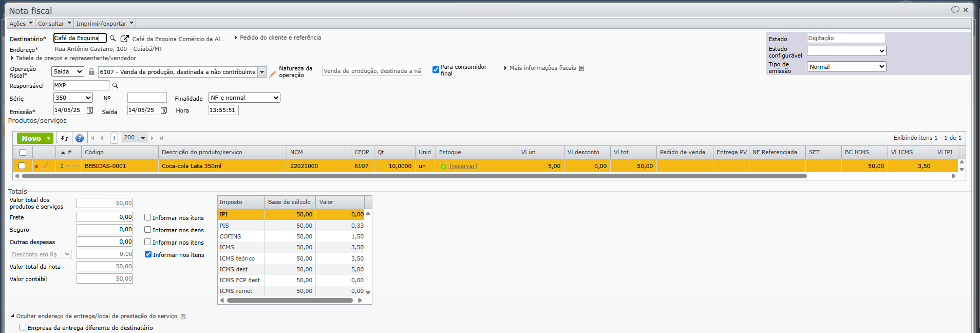Open the Emissão date calendar picker
This screenshot has height=333, width=980.
point(90,110)
